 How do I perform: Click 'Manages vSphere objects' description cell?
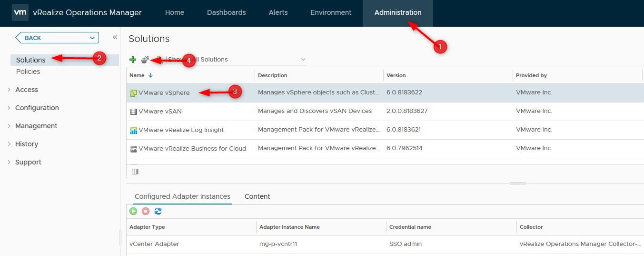click(x=319, y=92)
